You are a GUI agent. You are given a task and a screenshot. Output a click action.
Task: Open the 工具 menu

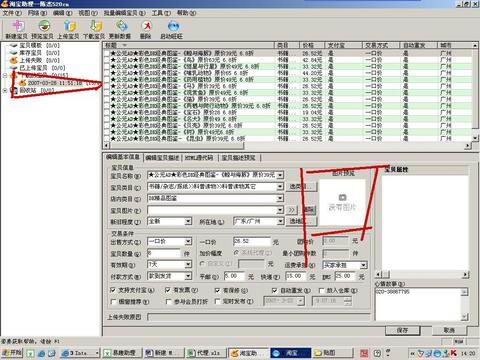click(x=161, y=13)
